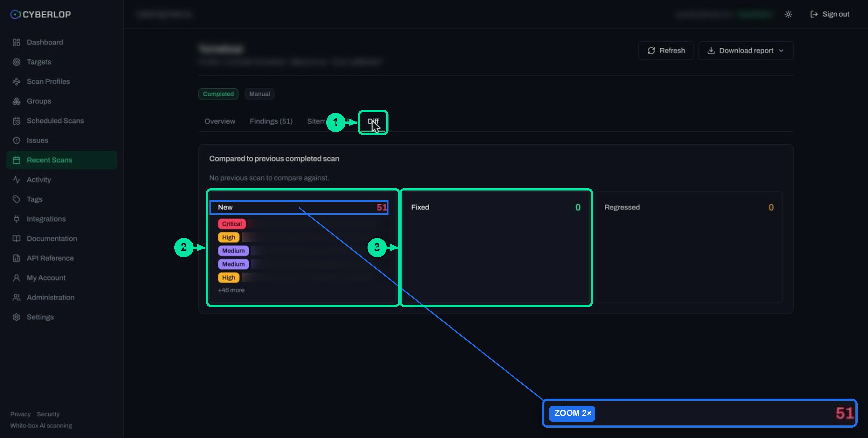Open the Findings (51) tab
This screenshot has height=438, width=868.
(x=271, y=121)
